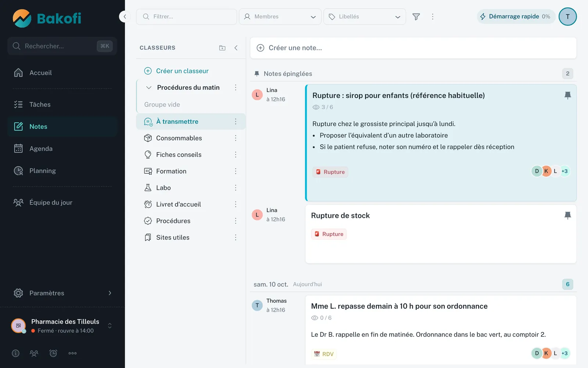This screenshot has height=368, width=588.
Task: Open the options menu for the Labo binder
Action: coord(236,188)
